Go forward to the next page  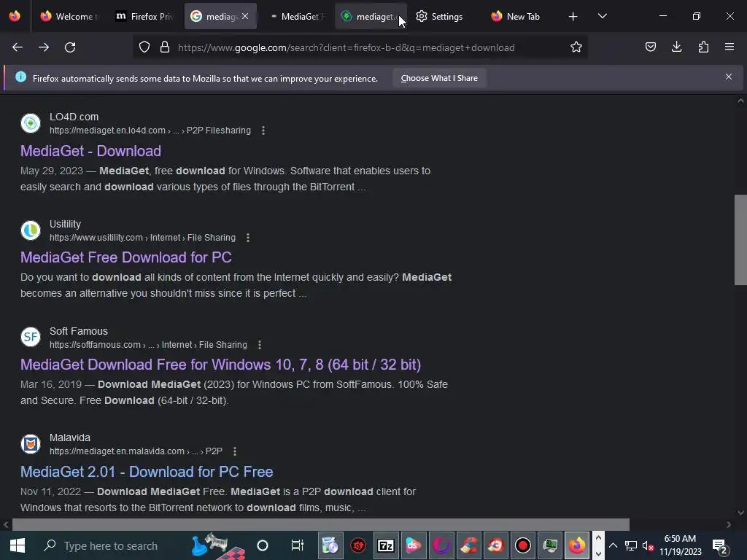[x=44, y=47]
